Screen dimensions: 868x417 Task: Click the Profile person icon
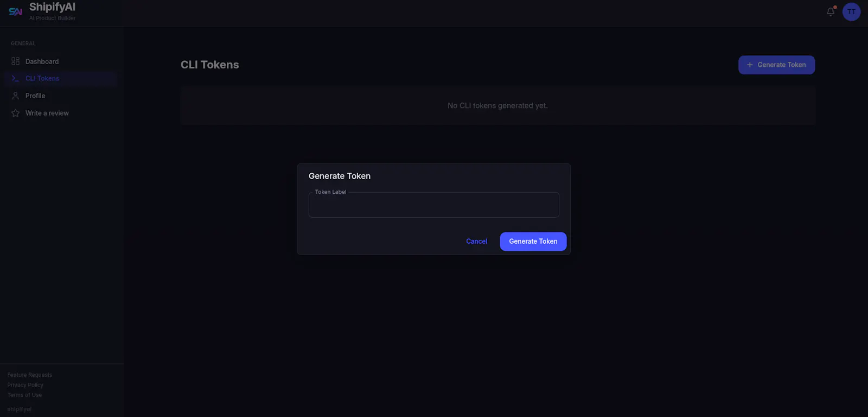pyautogui.click(x=15, y=96)
